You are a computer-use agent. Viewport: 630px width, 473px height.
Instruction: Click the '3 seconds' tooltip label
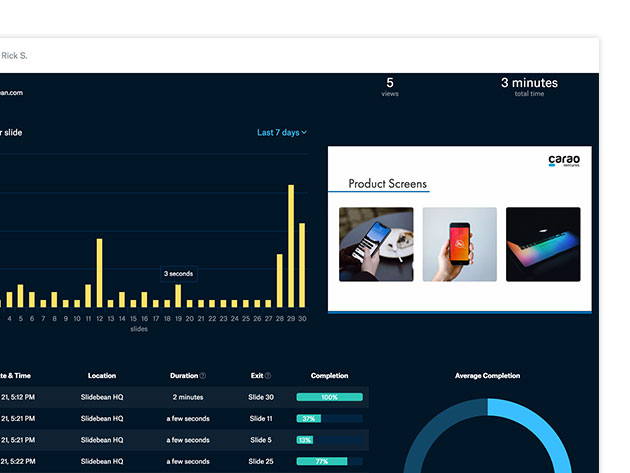pos(178,274)
